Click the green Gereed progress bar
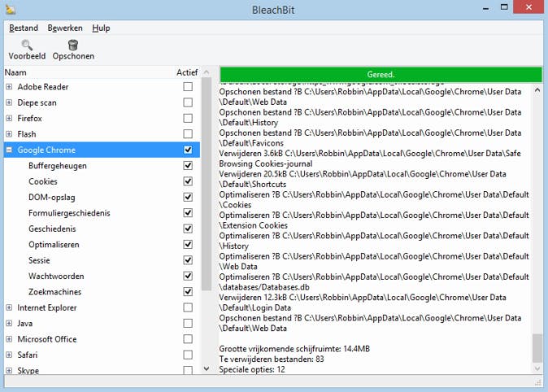Image resolution: width=548 pixels, height=392 pixels. [381, 75]
